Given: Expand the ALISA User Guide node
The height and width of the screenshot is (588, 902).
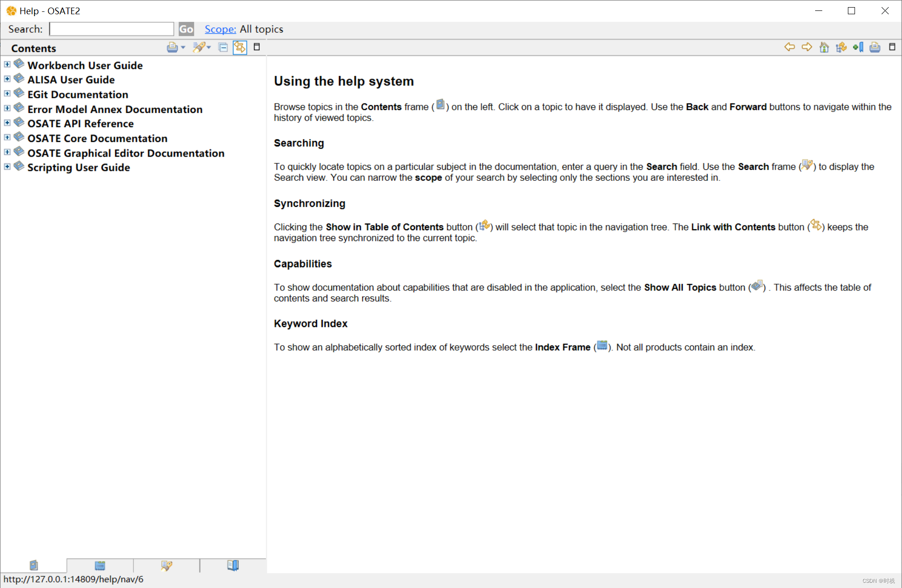Looking at the screenshot, I should pos(7,79).
